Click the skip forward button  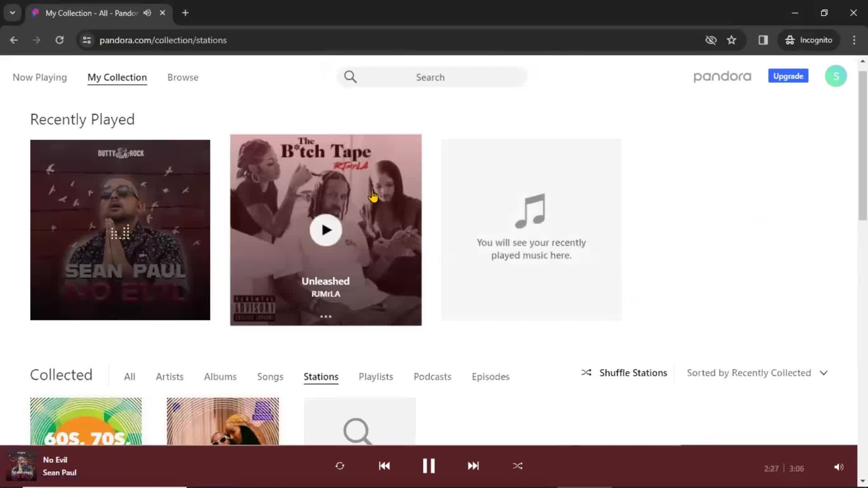coord(473,466)
